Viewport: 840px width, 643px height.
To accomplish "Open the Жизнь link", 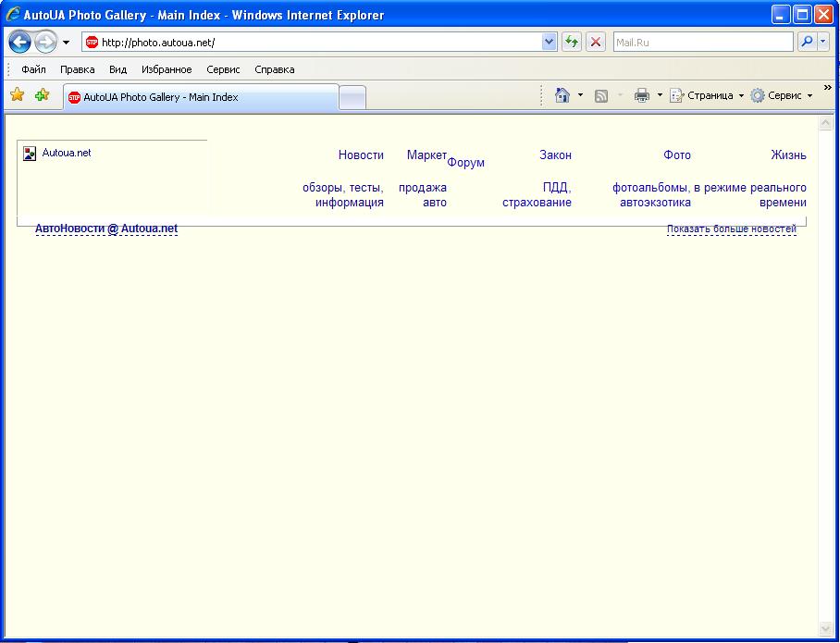I will [788, 155].
